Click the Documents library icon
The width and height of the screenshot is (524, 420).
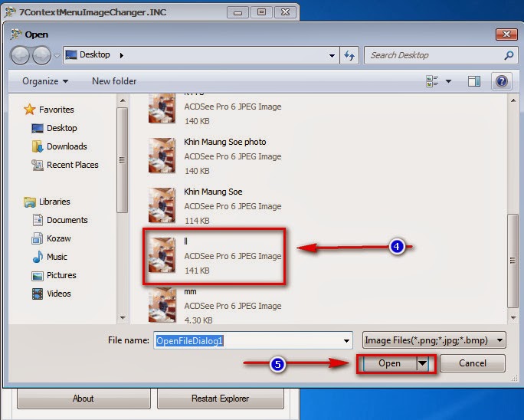point(38,220)
